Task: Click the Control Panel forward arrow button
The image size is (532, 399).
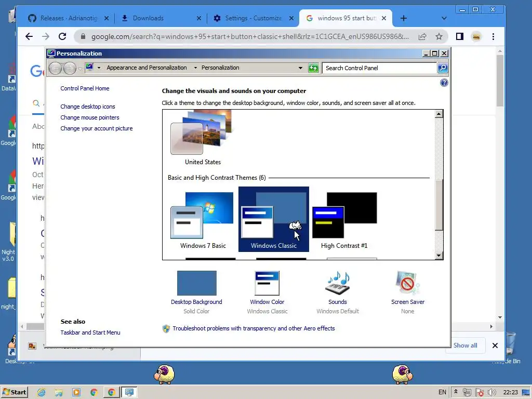Action: (x=70, y=68)
